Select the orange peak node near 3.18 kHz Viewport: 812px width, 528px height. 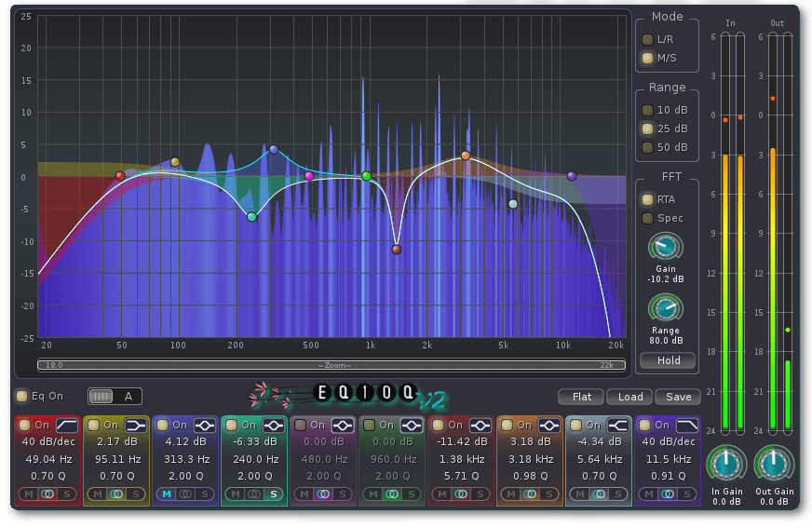[x=466, y=156]
